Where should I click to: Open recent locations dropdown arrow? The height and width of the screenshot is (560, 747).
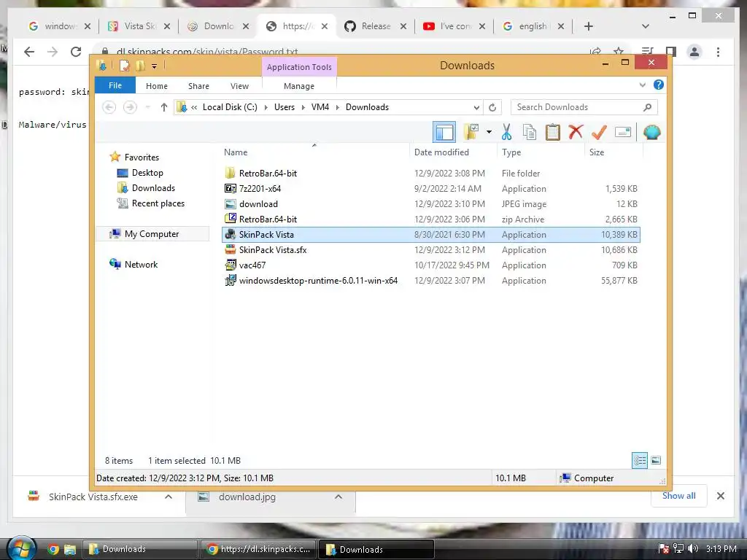[x=147, y=107]
